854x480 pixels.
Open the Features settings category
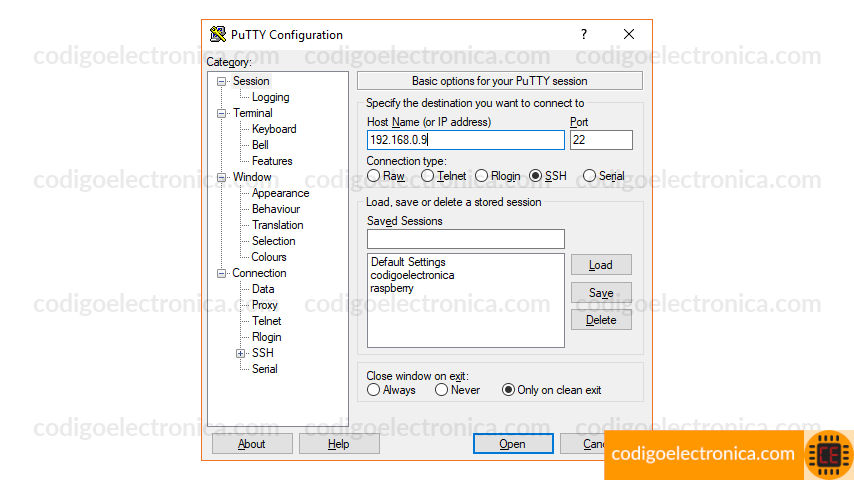(x=272, y=161)
